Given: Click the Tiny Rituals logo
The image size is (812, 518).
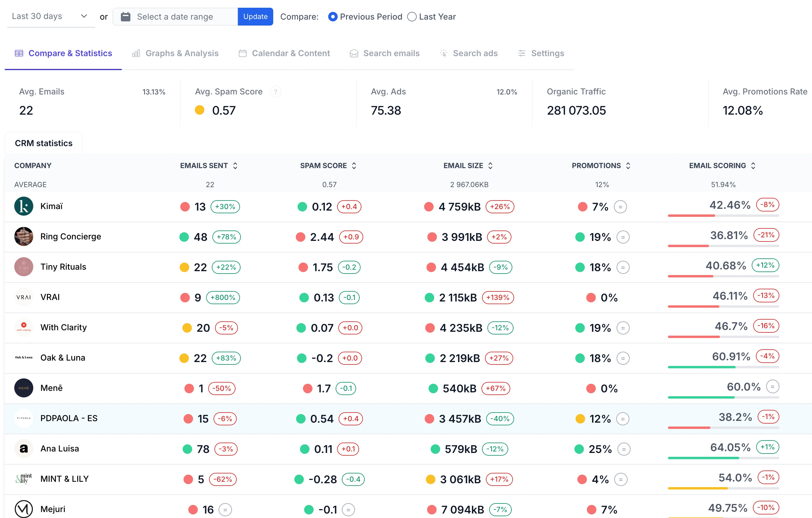Looking at the screenshot, I should tap(23, 267).
